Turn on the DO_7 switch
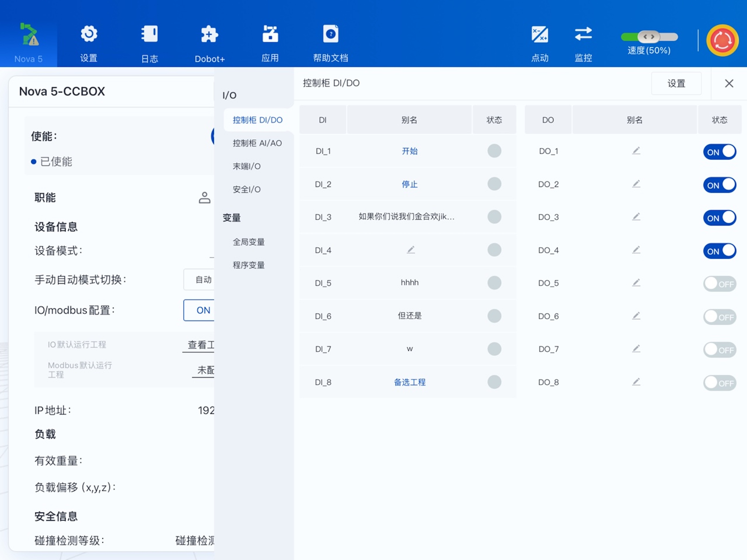This screenshot has width=747, height=560. click(x=719, y=350)
